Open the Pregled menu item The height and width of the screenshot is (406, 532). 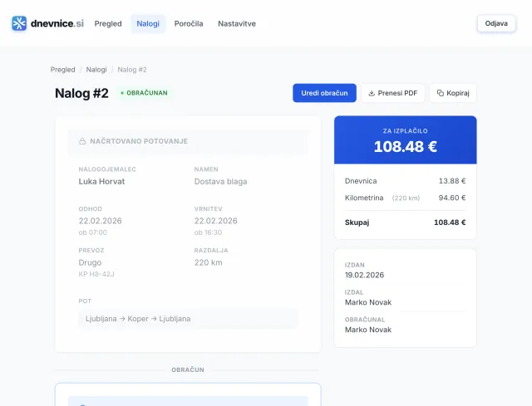pos(108,23)
